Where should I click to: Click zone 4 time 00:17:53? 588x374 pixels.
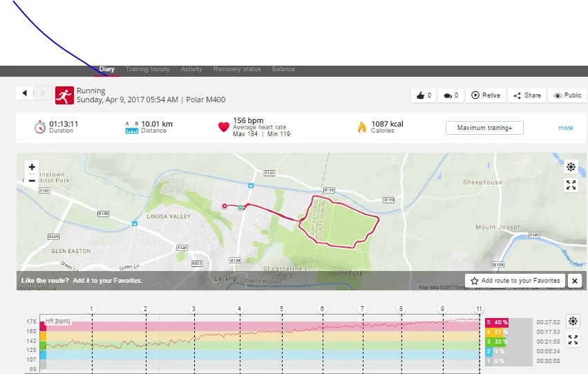point(548,332)
